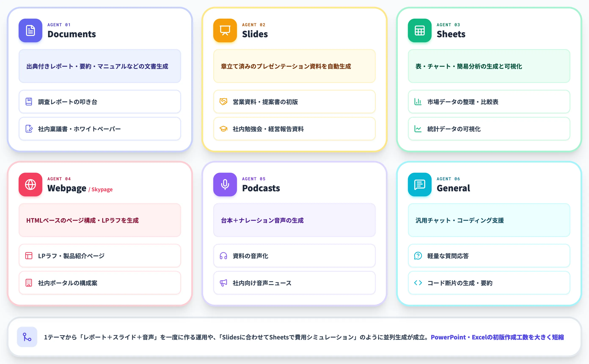The width and height of the screenshot is (589, 364).
Task: Click the Podcasts heading
Action: [x=261, y=188]
